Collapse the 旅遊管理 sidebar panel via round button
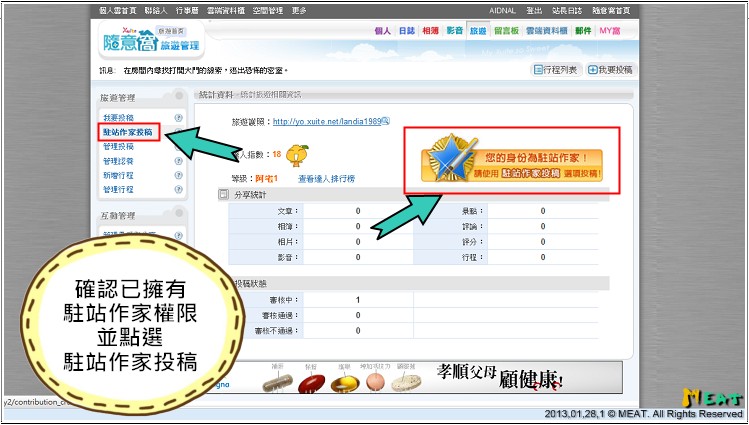This screenshot has width=749, height=425. tap(179, 96)
